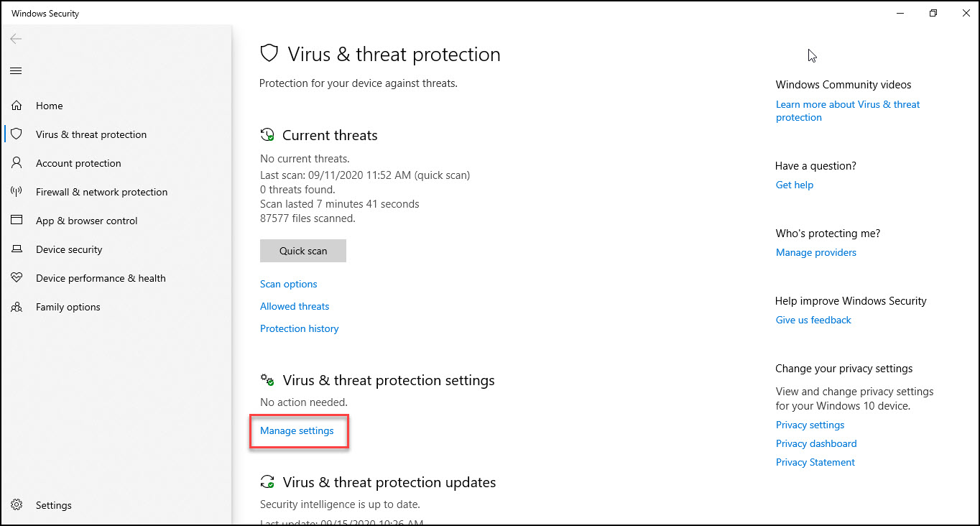
Task: Click the Family options people icon
Action: [x=16, y=307]
